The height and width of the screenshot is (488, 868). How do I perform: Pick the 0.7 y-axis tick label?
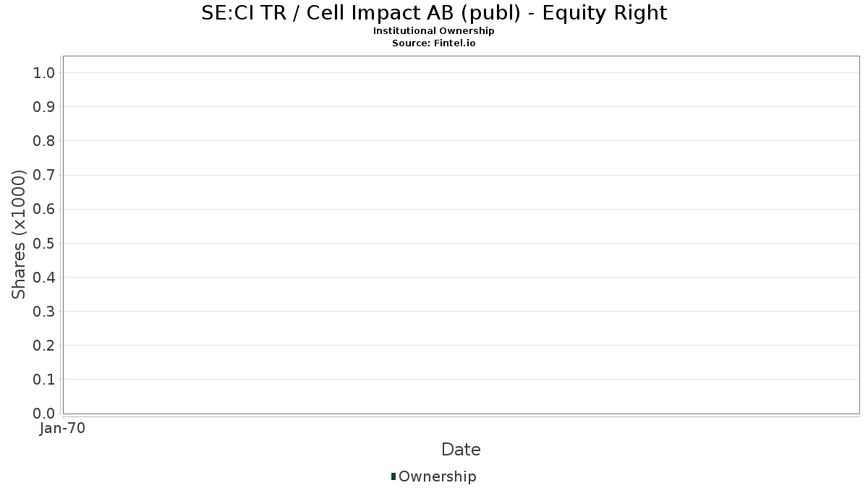(x=44, y=175)
